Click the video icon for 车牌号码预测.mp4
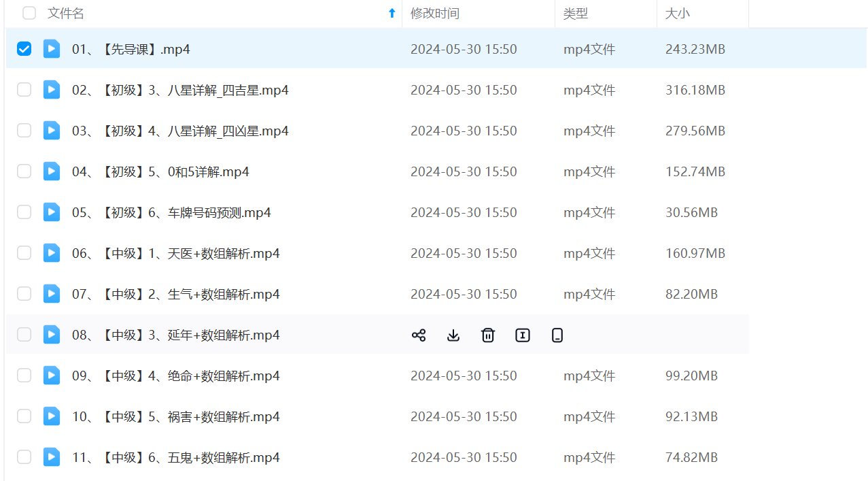Viewport: 868px width, 481px height. click(x=52, y=212)
